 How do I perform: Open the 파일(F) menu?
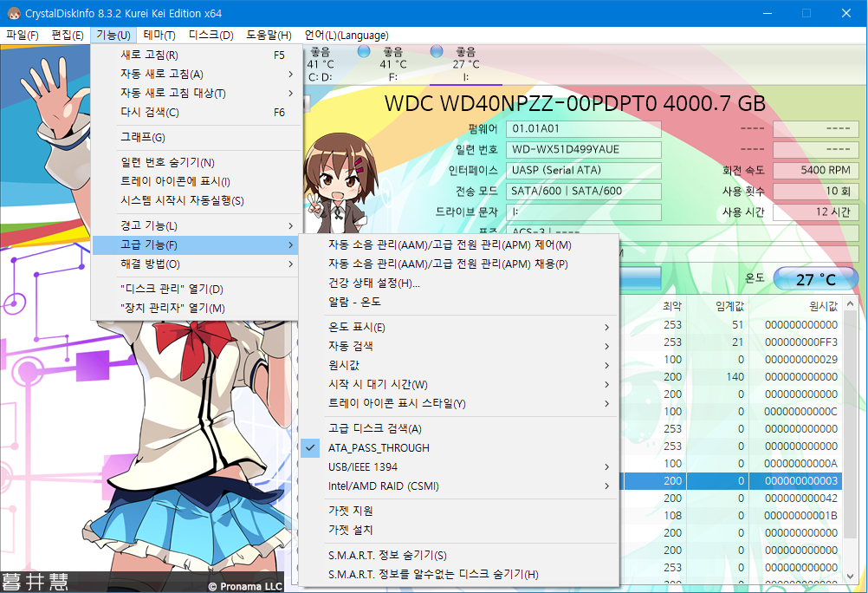point(23,36)
